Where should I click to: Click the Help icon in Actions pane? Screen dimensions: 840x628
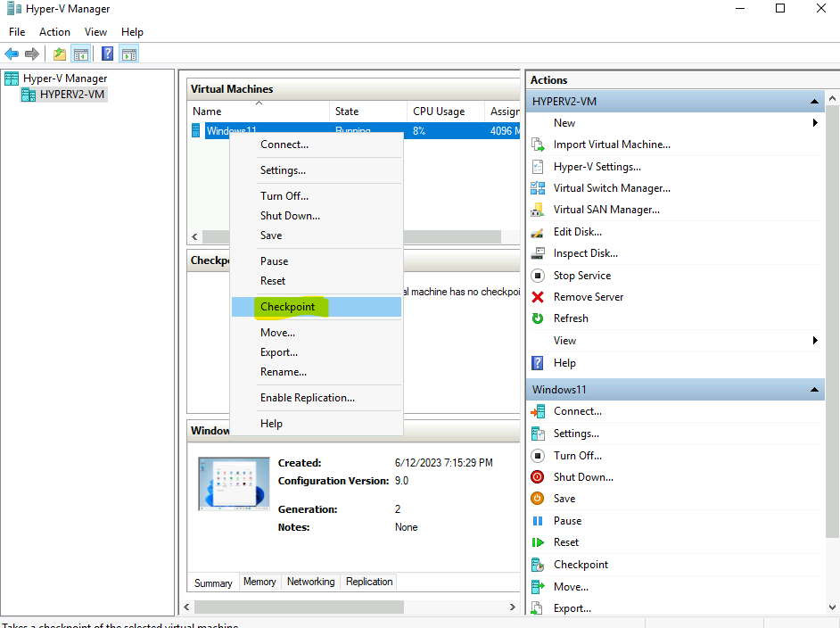click(x=538, y=363)
